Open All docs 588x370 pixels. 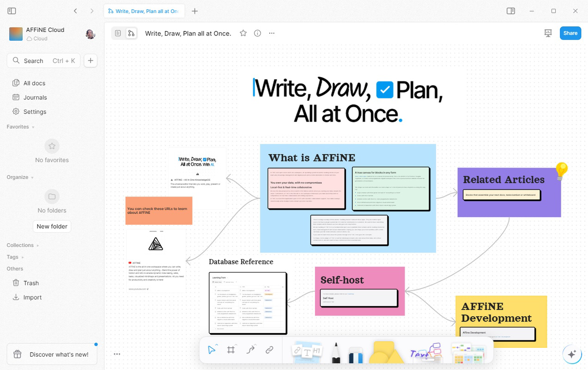tap(52, 83)
